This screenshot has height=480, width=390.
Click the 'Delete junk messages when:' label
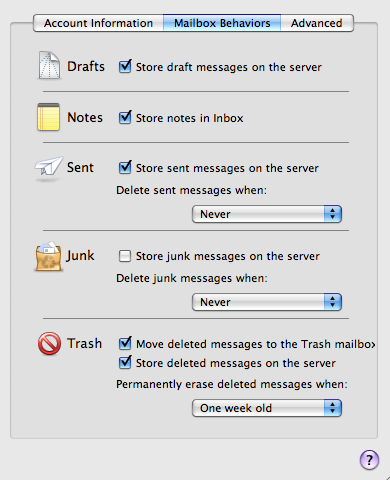tap(192, 278)
